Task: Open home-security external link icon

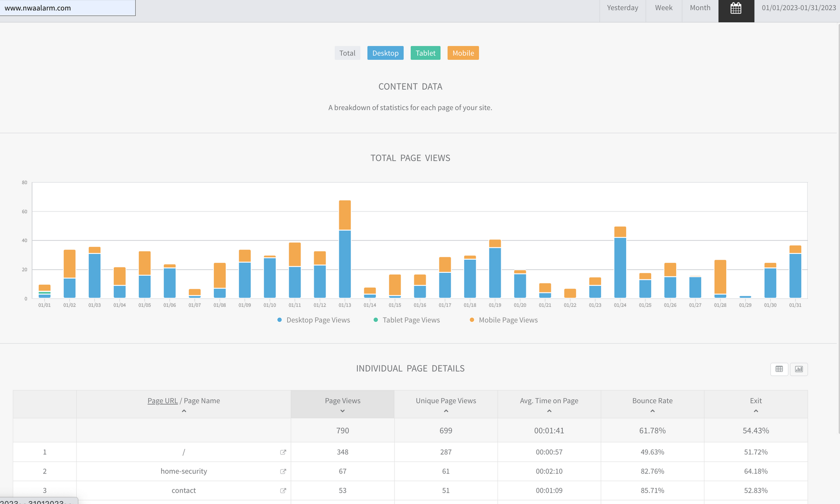Action: (283, 471)
